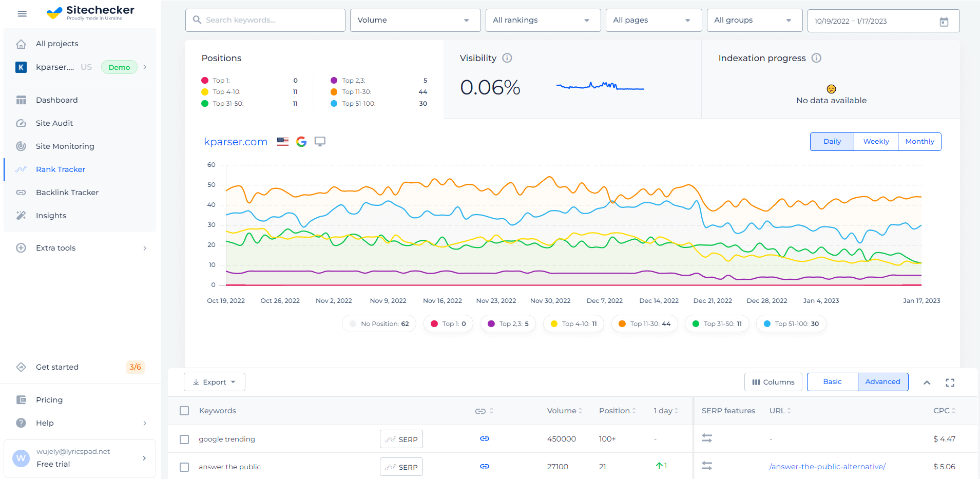Toggle Top 2,3 series in chart legend
Screen dimensions: 980x479
(508, 324)
